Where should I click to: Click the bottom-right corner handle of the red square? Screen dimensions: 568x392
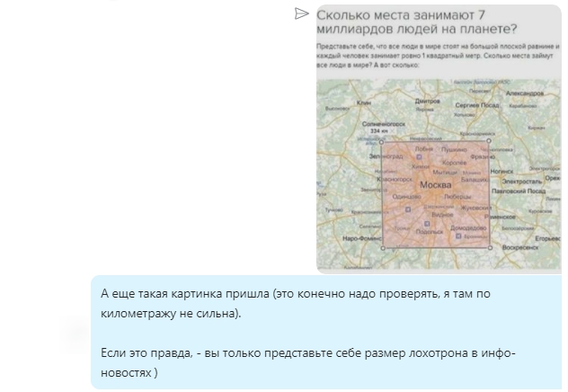pyautogui.click(x=490, y=247)
